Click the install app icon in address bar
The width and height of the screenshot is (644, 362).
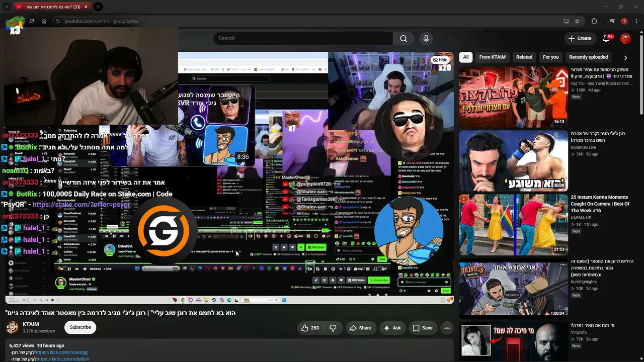[566, 21]
